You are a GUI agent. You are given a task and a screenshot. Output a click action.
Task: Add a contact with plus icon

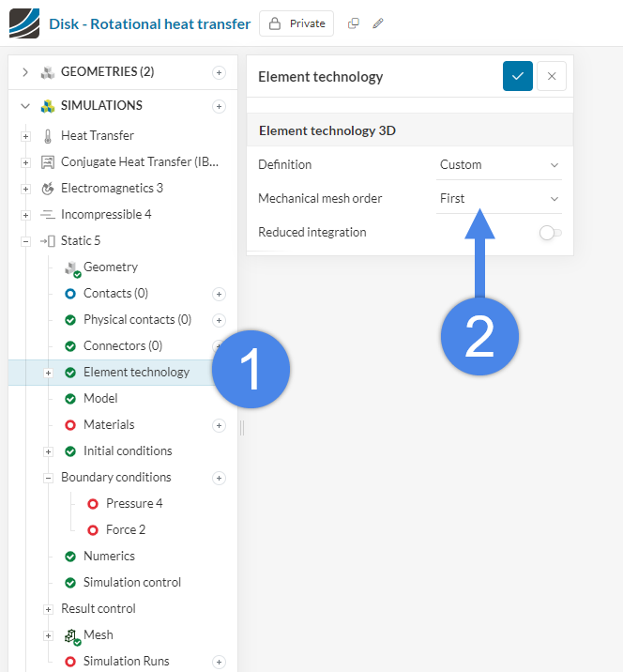(x=219, y=294)
